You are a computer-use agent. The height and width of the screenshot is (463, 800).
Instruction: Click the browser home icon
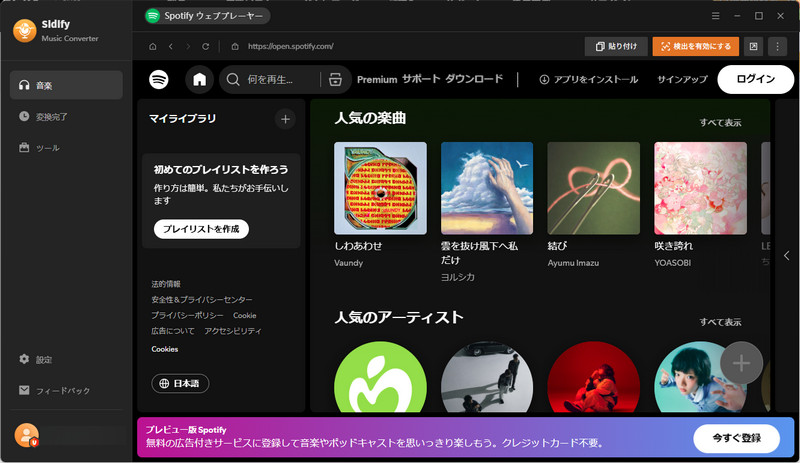point(153,46)
